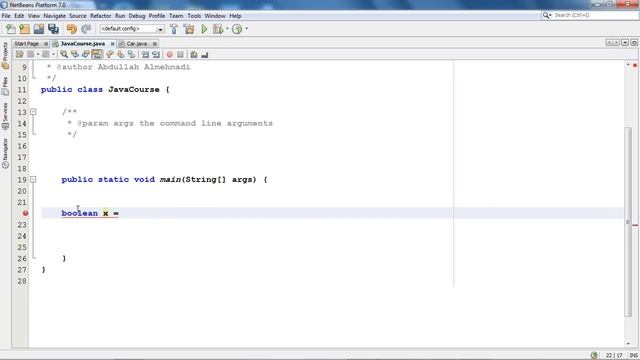
Task: Click Find Next Occurrence editor icon
Action: 85,54
